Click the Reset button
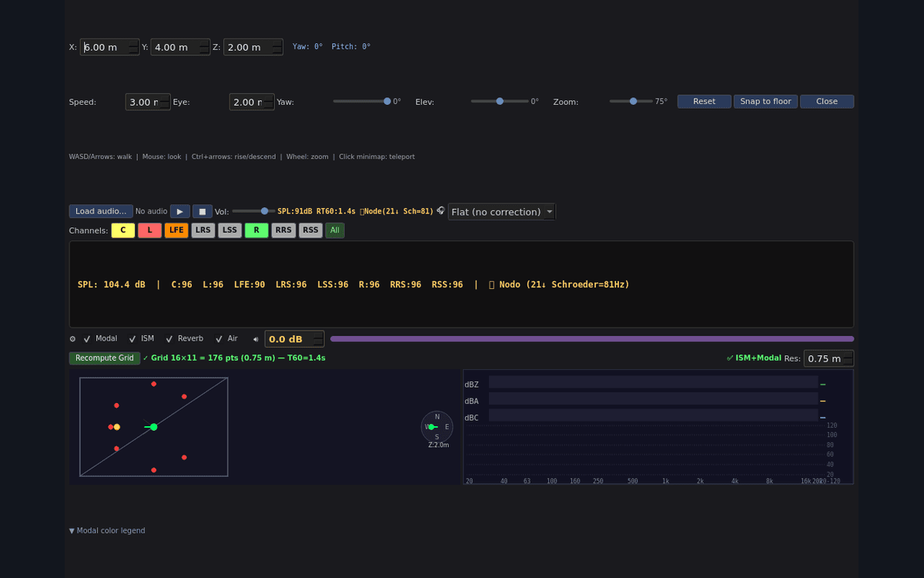The width and height of the screenshot is (924, 578). coord(705,102)
